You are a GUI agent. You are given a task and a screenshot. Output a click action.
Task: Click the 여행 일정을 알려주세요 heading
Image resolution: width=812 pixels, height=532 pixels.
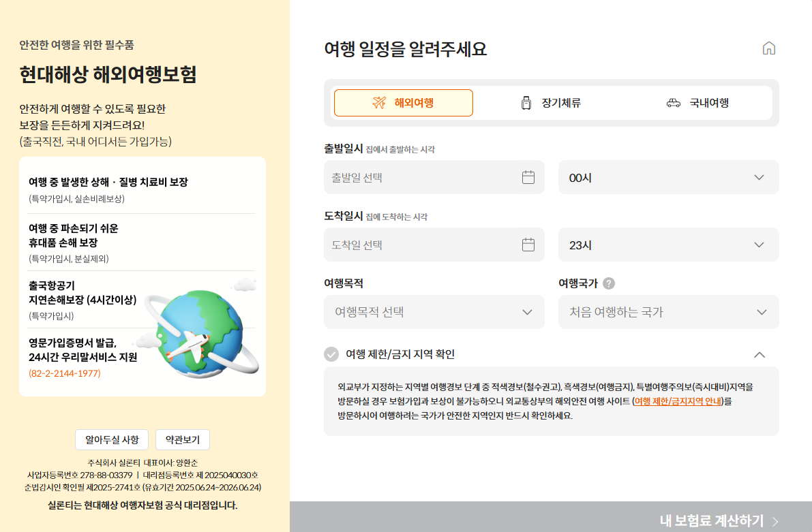(406, 49)
